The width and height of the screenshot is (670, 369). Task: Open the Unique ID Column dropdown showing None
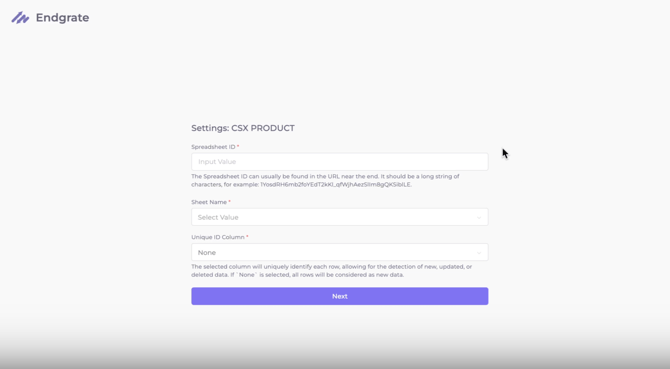coord(340,252)
